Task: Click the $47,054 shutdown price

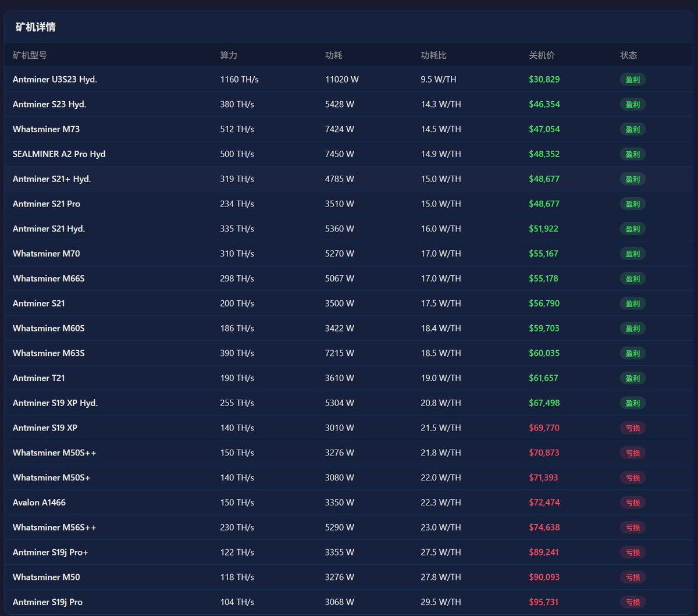Action: tap(544, 129)
